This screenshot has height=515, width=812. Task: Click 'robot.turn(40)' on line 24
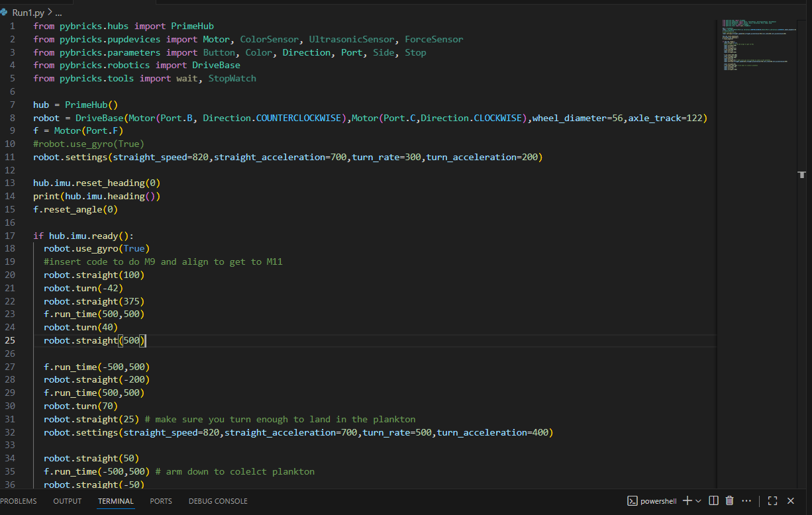tap(81, 327)
